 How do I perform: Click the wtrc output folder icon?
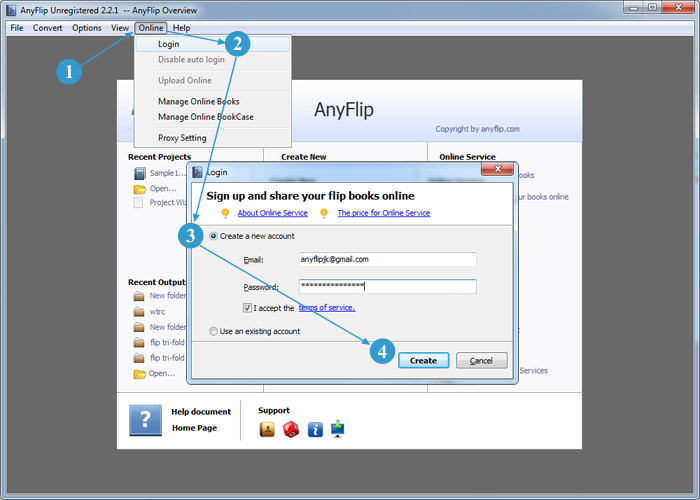[x=140, y=312]
